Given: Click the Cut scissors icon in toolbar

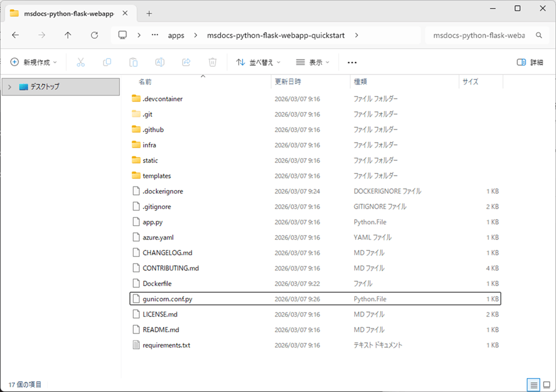Looking at the screenshot, I should point(81,63).
